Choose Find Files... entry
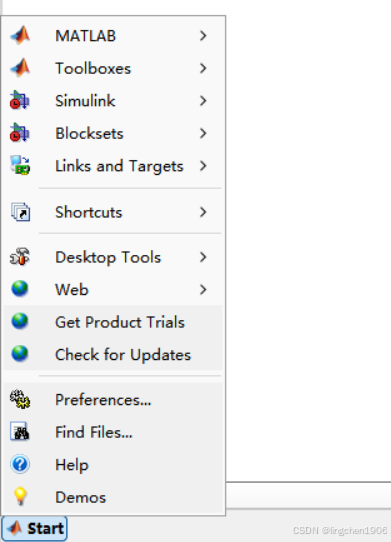391x542 pixels. click(113, 432)
